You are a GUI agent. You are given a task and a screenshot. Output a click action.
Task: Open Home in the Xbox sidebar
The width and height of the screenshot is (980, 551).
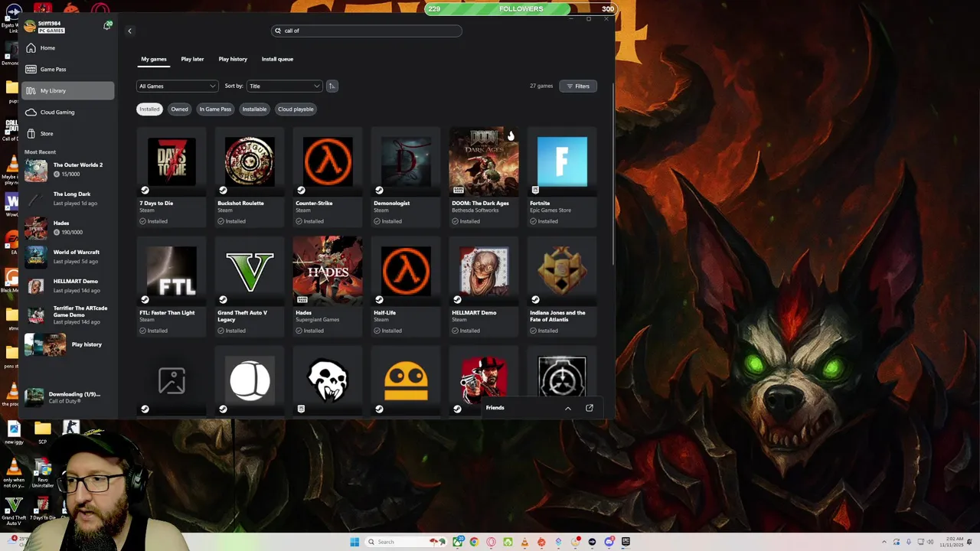(67, 47)
